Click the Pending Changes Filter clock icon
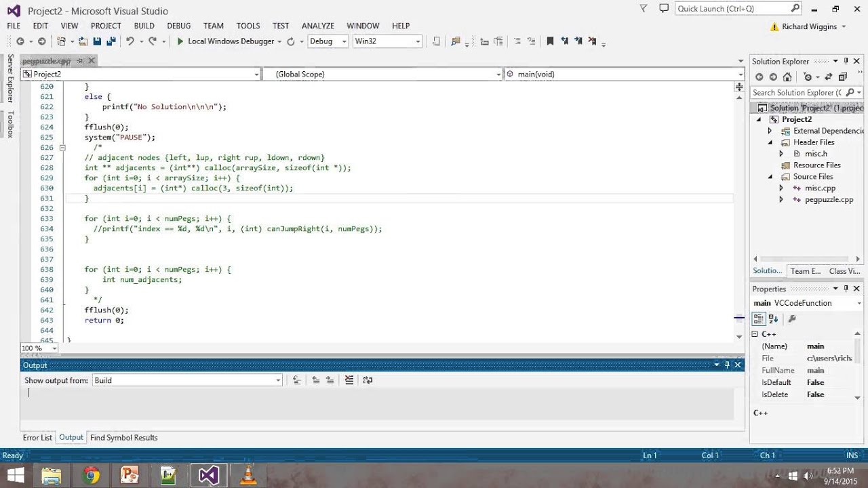 (807, 77)
